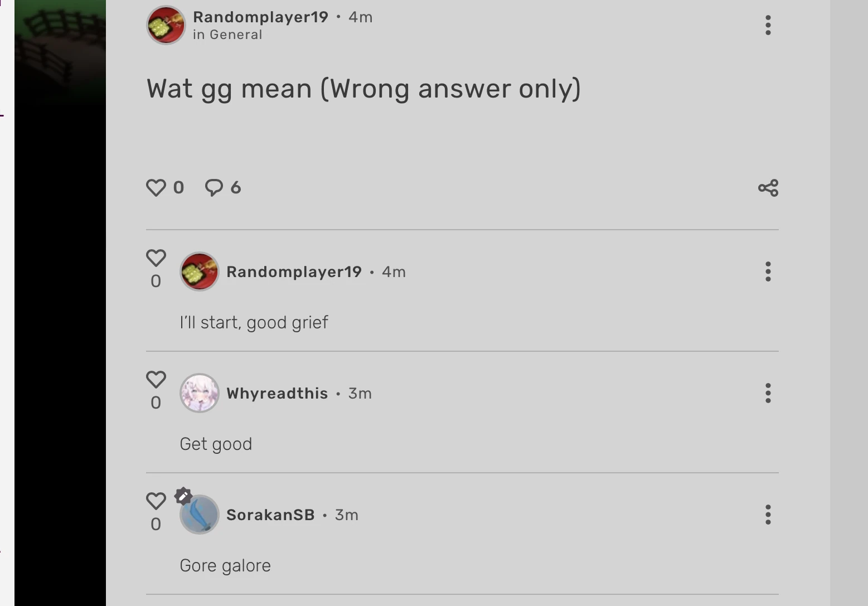Screen dimensions: 868x606
Task: Click Whyreadthis's anime avatar
Action: point(200,393)
